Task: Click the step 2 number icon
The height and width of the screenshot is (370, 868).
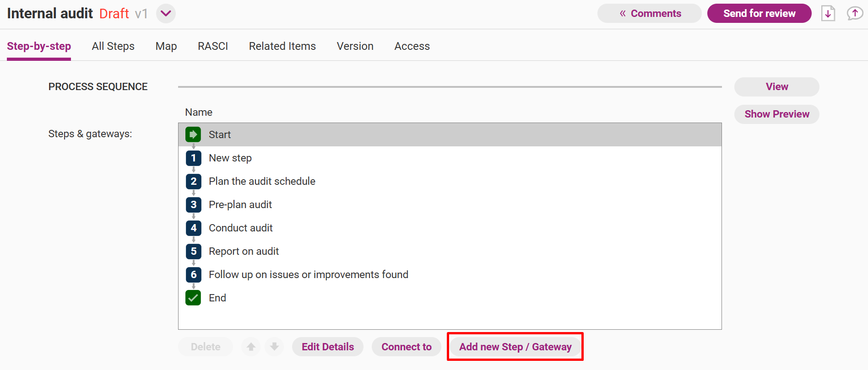Action: tap(193, 181)
